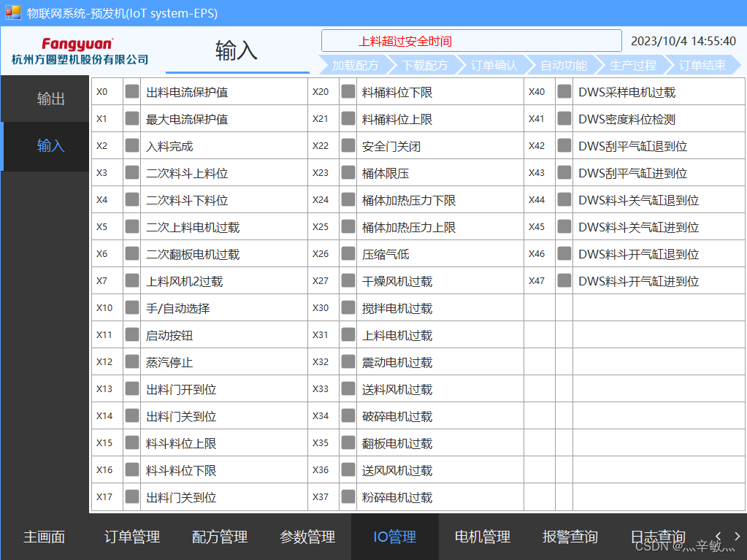This screenshot has height=560, width=747.
Task: Select the IO管理 navigation item
Action: 395,537
